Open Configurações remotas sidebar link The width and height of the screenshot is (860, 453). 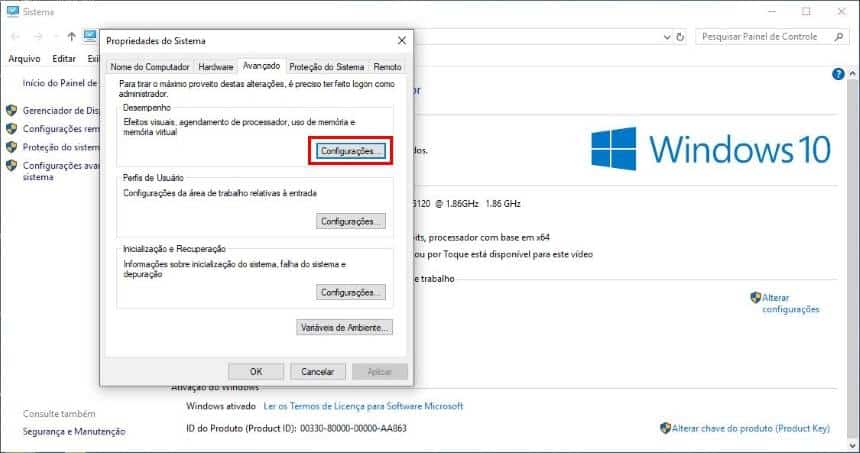(x=61, y=129)
